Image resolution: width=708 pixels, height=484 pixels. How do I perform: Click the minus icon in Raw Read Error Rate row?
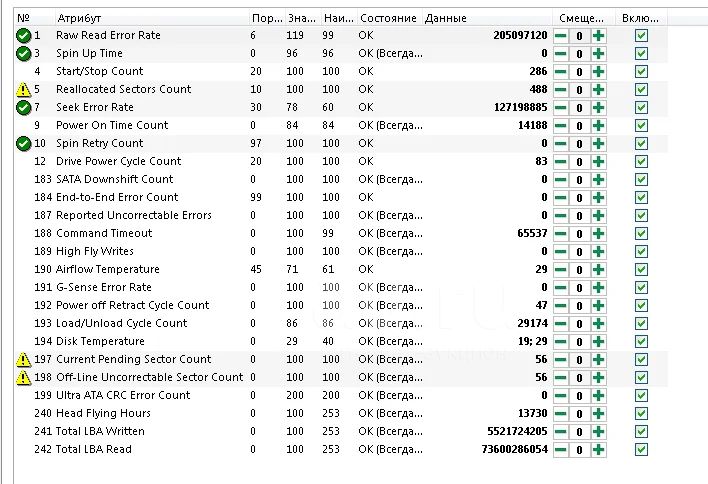(560, 36)
